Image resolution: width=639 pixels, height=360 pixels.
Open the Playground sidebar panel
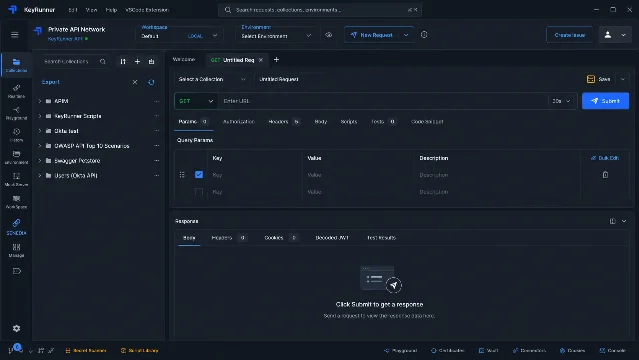coord(16,113)
